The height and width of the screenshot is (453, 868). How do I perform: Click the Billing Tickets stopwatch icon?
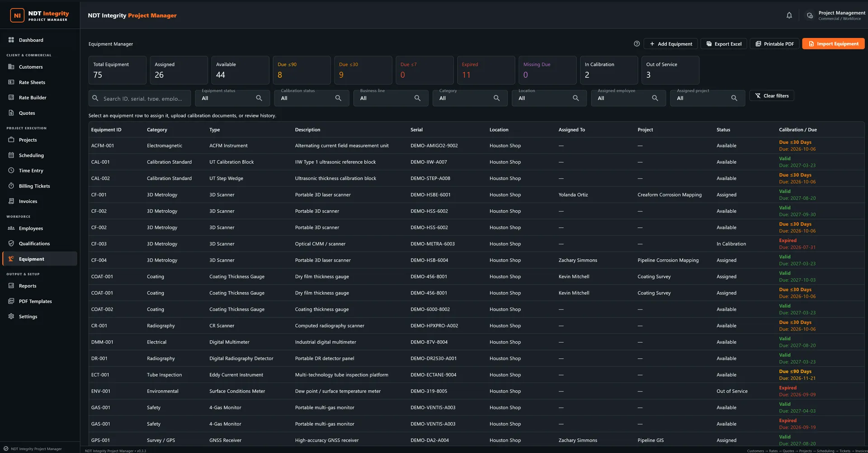(11, 186)
